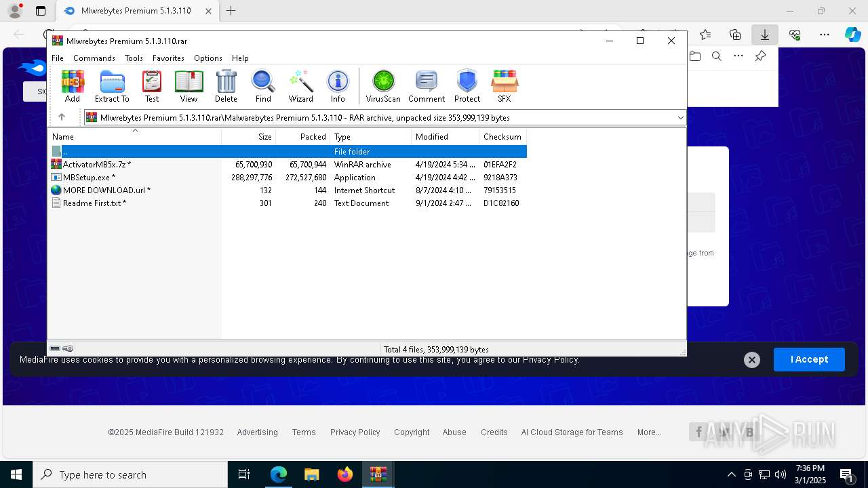Open Edge settings and more ellipsis
868x488 pixels.
click(x=825, y=35)
